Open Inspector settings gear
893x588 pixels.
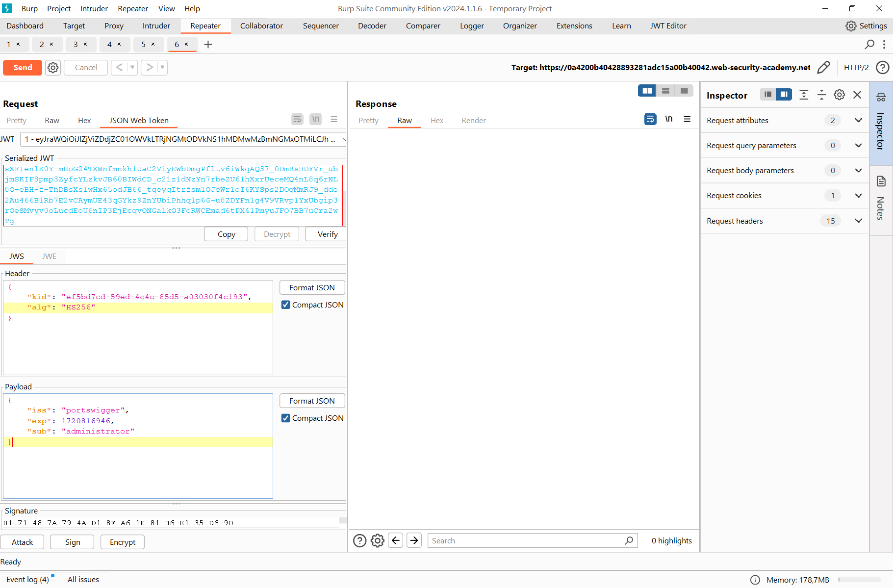coord(840,95)
